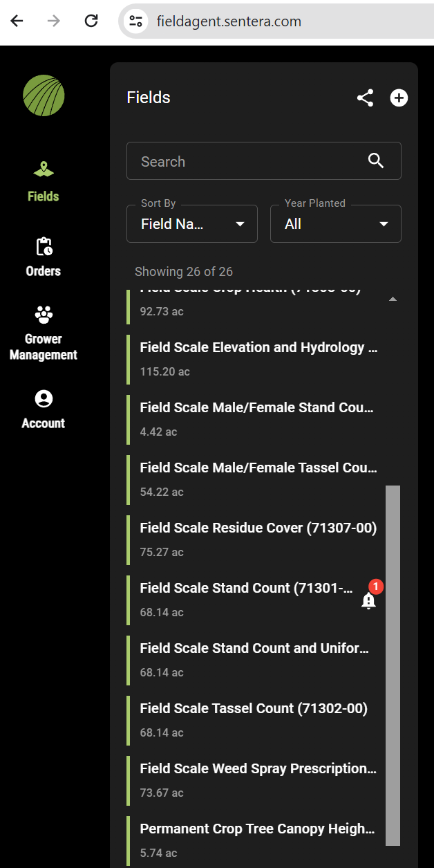Open the Account page
Image resolution: width=434 pixels, height=868 pixels.
pos(44,409)
